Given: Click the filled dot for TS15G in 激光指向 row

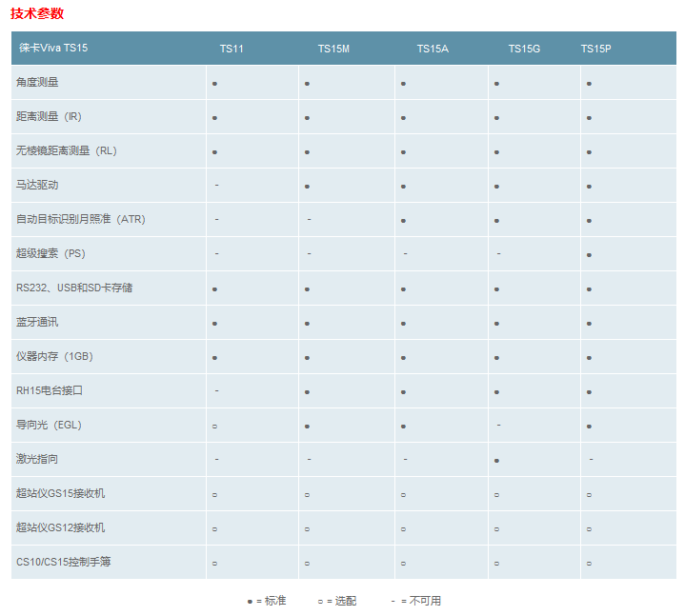Looking at the screenshot, I should (x=496, y=461).
